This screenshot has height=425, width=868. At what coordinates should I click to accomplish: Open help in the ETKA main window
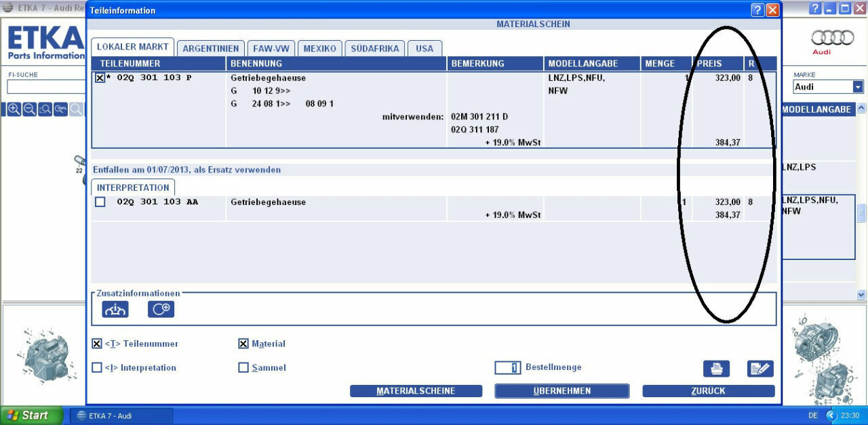coord(814,9)
